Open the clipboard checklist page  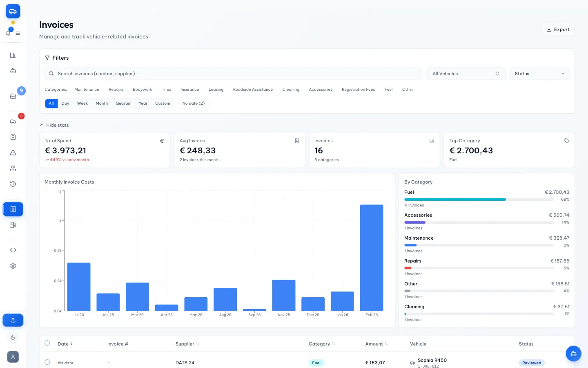[x=13, y=137]
